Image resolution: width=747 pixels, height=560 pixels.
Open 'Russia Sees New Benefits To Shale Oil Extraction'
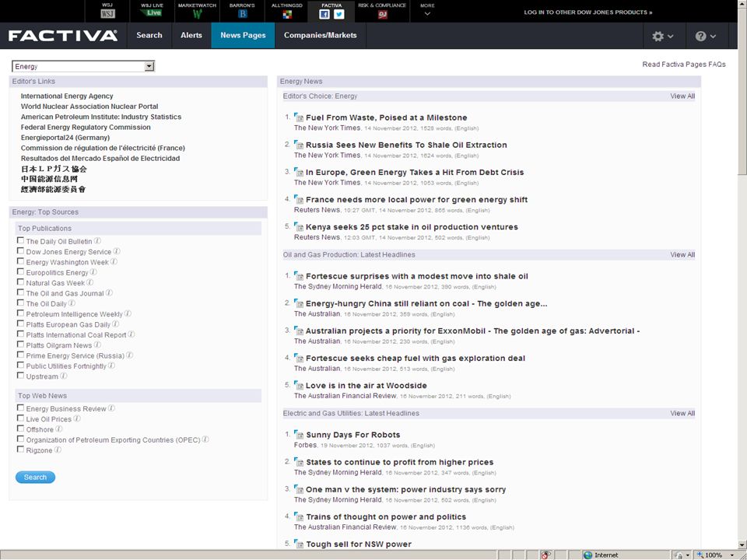[x=406, y=145]
